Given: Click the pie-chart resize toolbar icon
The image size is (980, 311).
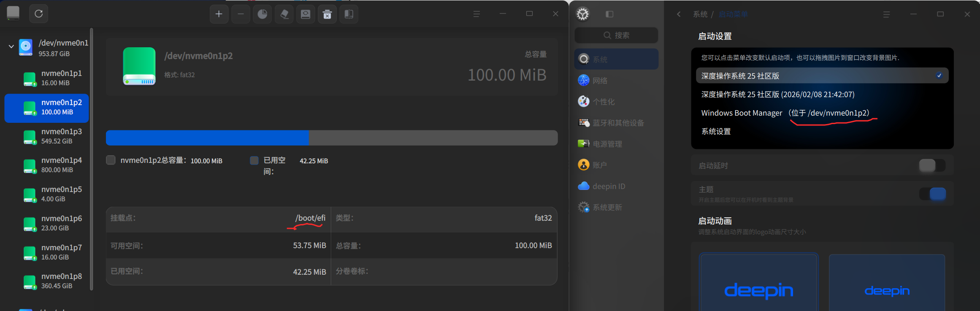Looking at the screenshot, I should pos(263,14).
